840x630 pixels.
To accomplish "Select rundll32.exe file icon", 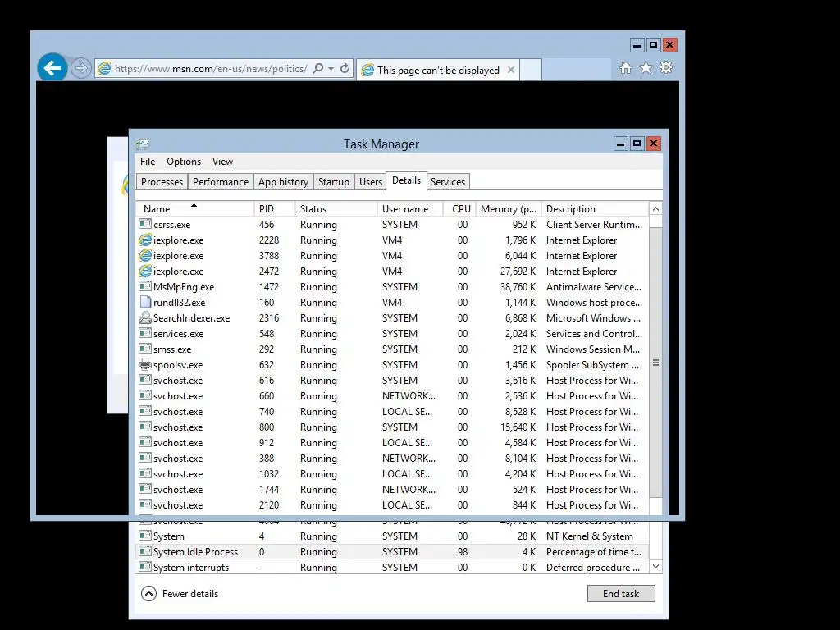I will pyautogui.click(x=144, y=302).
